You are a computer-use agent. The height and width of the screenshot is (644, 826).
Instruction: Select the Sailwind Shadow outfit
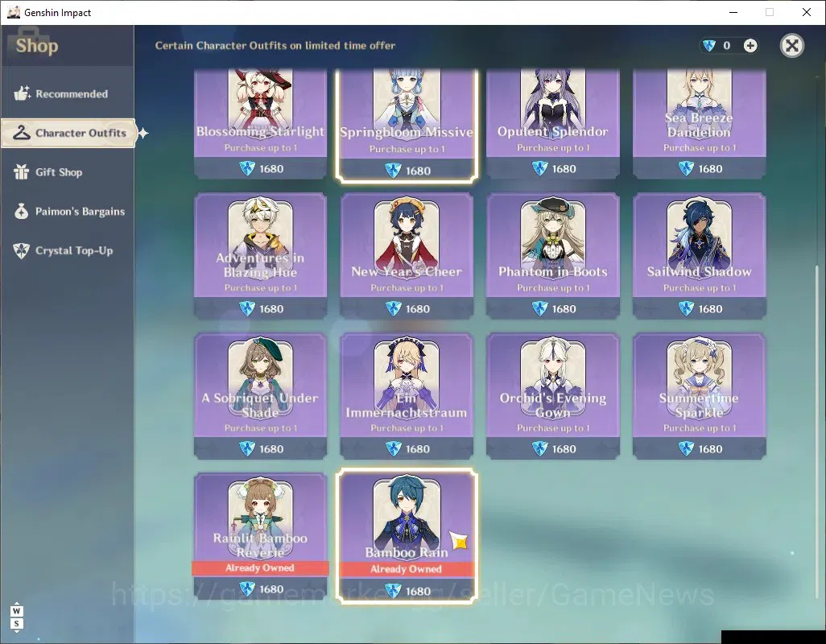point(699,256)
